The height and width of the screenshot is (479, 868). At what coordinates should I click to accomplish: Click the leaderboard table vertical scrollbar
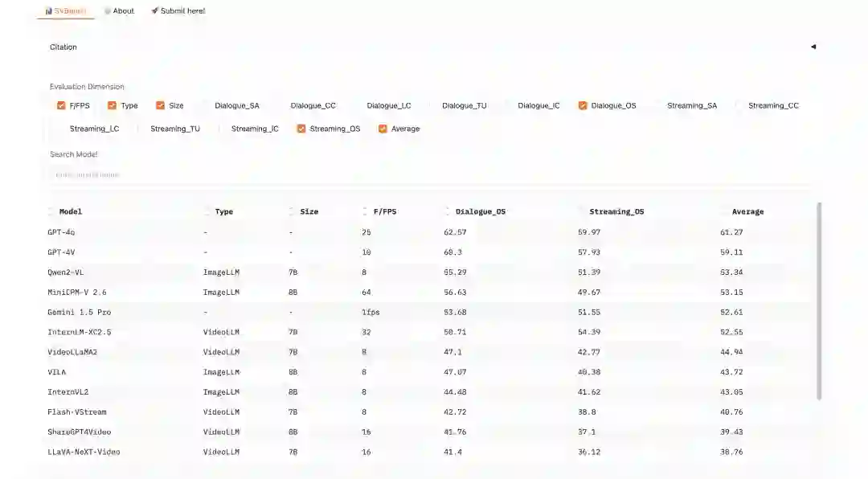pyautogui.click(x=819, y=301)
